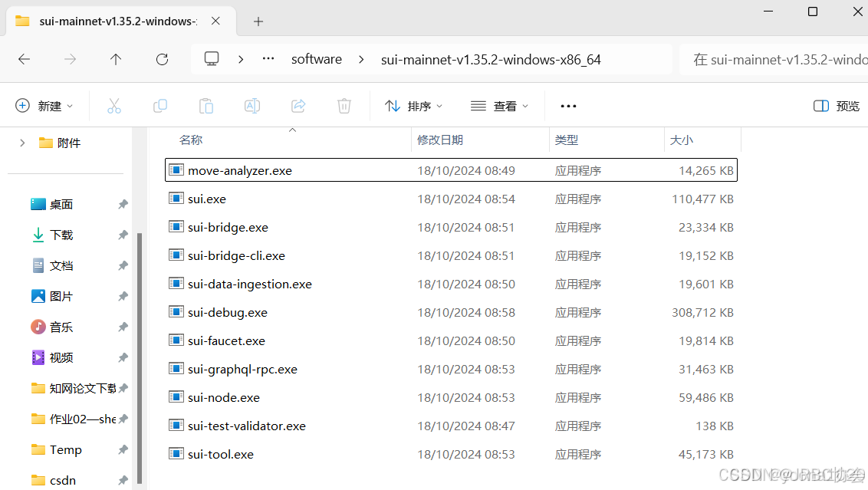Add a new Explorer tab

tap(258, 21)
